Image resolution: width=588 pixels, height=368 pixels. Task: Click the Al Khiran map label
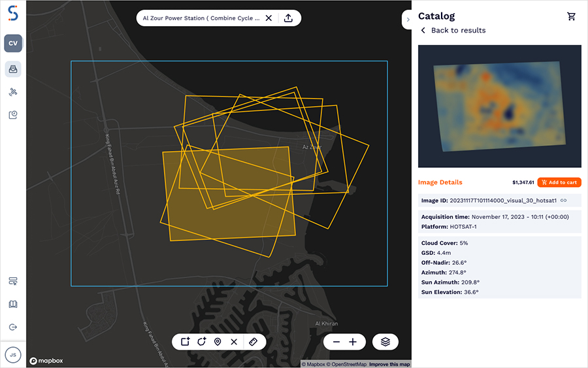coord(326,324)
